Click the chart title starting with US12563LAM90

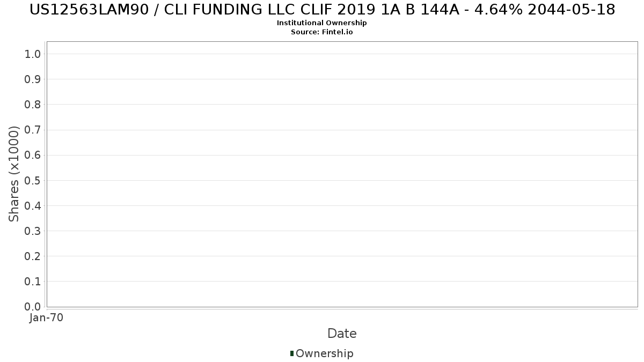(322, 10)
